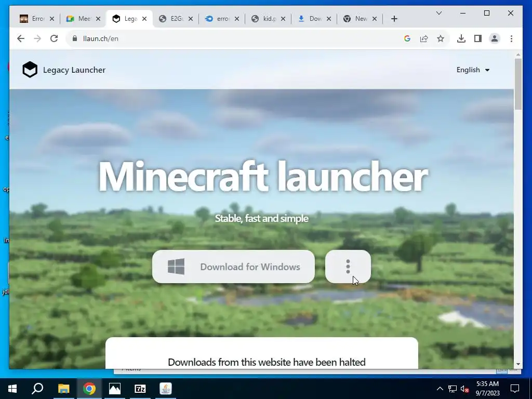Screen dimensions: 532x399
Task: Click the page vertical scrollbar thumb
Action: tap(518, 84)
